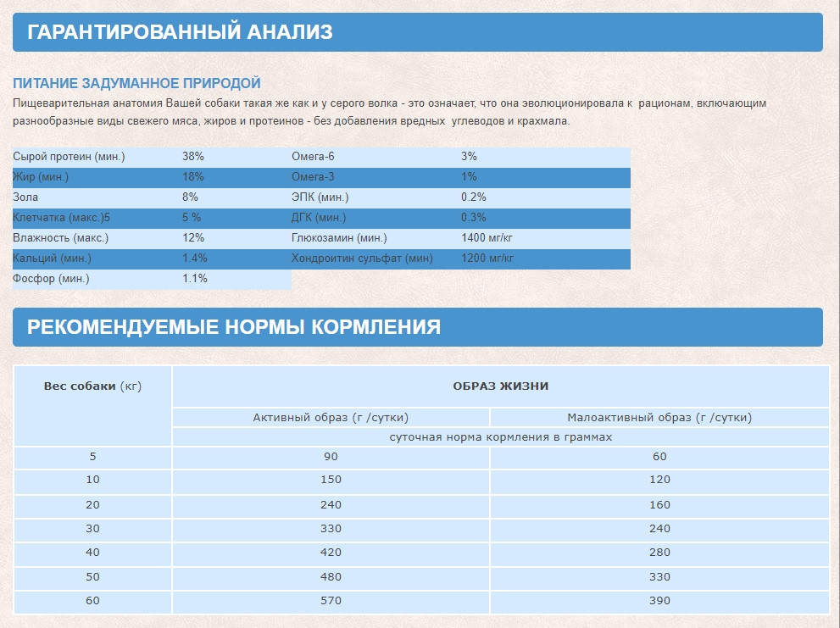Click the суточная норма кормления в граммах row

click(x=501, y=436)
